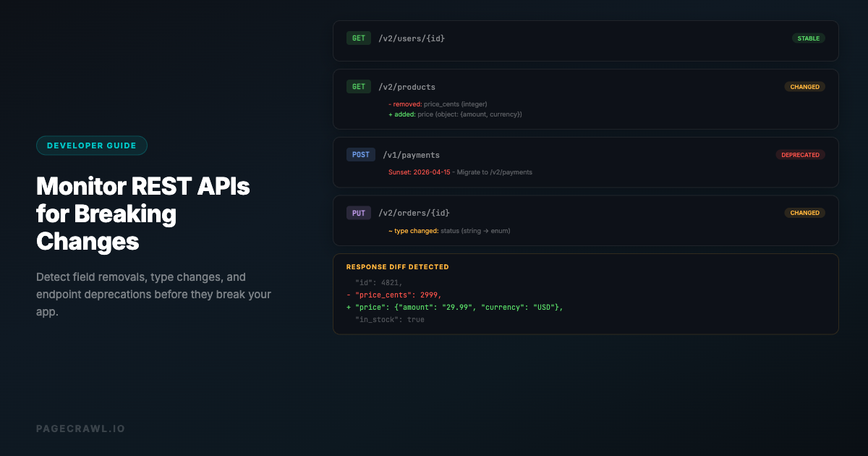Screen dimensions: 868x456
Task: Click the CHANGED badge on /v2/orders/{id}
Action: click(x=805, y=212)
